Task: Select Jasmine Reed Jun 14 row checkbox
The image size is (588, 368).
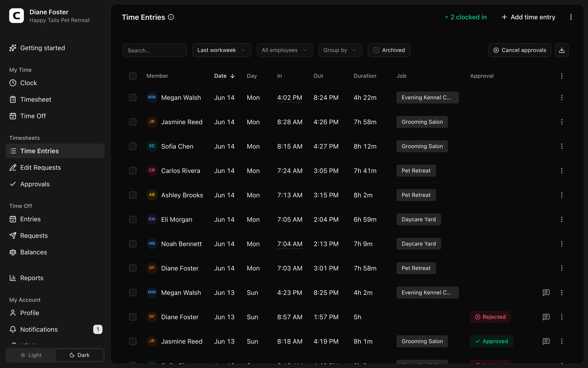Action: [133, 122]
